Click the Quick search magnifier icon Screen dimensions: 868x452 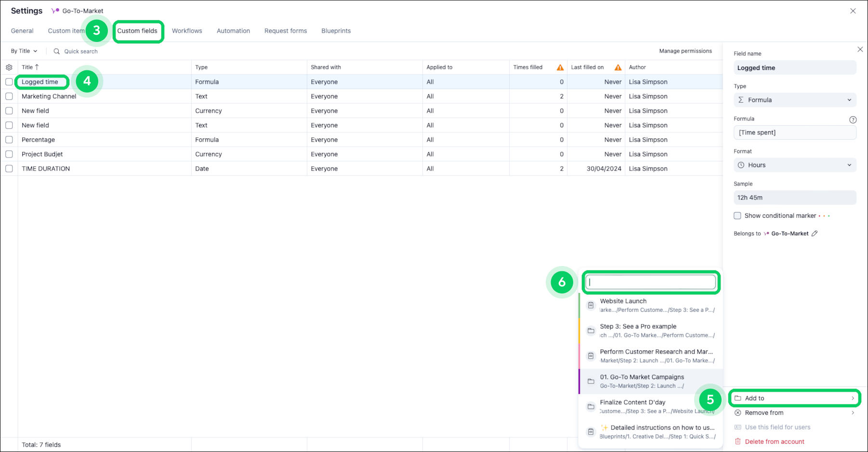(57, 51)
